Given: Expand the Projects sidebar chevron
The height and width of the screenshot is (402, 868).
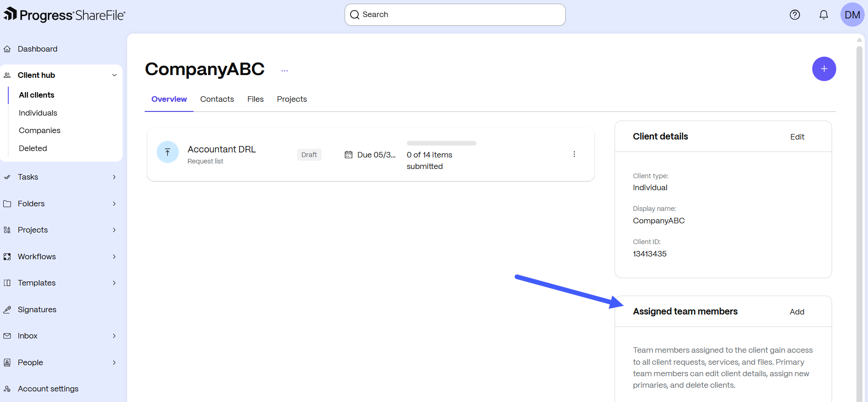Looking at the screenshot, I should pos(114,230).
